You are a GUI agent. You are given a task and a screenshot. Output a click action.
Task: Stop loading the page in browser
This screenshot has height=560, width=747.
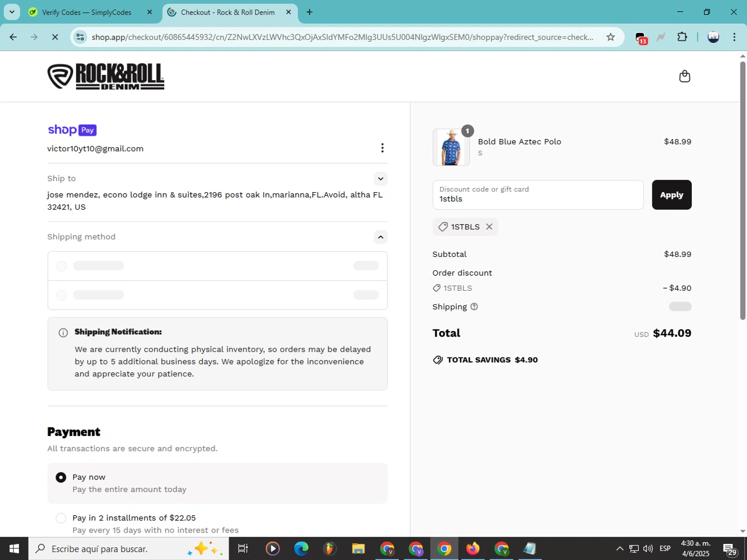tap(55, 37)
